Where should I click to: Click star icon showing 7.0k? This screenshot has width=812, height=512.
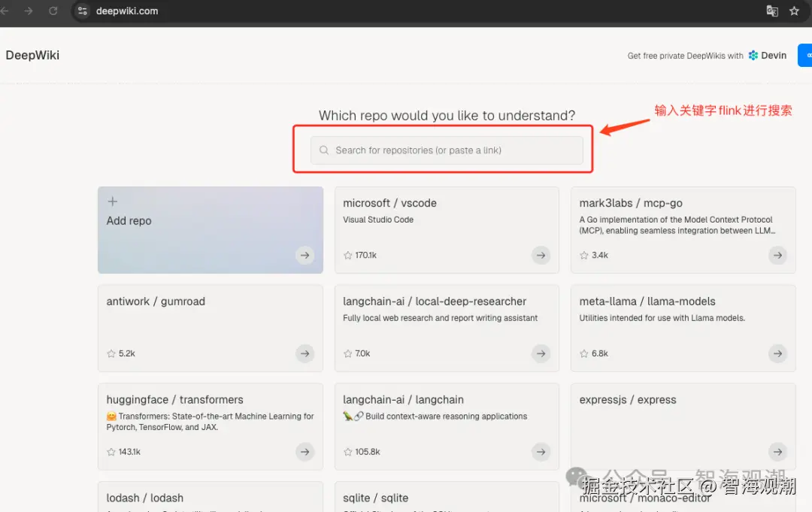pos(347,353)
